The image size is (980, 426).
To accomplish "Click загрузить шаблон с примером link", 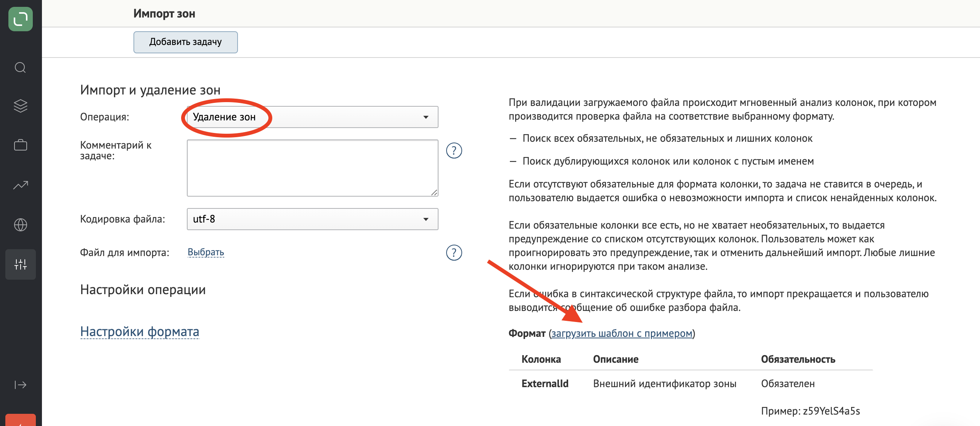I will tap(622, 333).
